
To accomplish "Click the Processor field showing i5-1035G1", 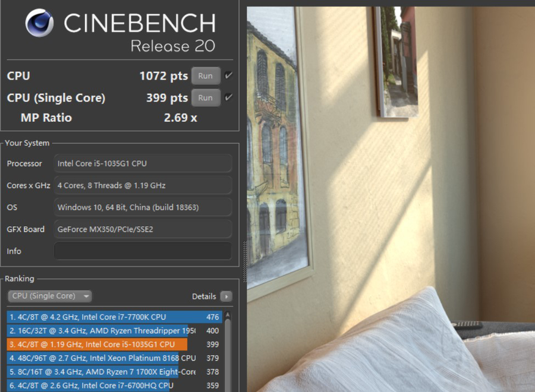I will (x=143, y=163).
